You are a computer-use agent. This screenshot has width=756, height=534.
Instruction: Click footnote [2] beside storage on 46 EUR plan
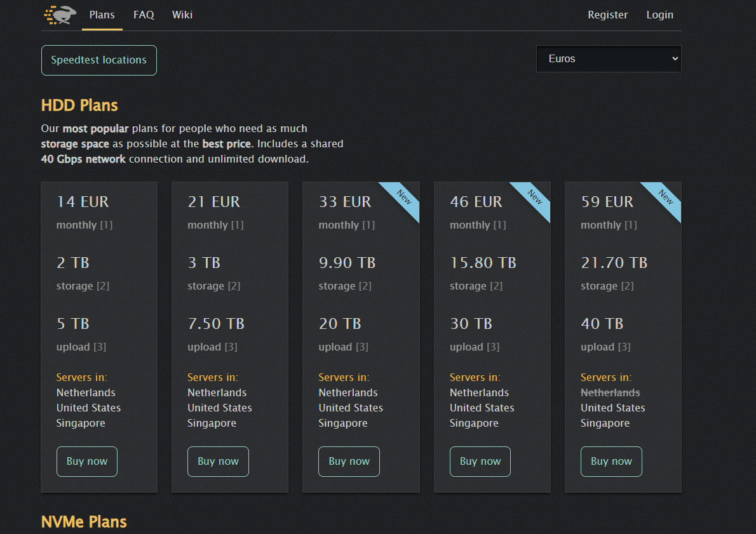pos(496,286)
